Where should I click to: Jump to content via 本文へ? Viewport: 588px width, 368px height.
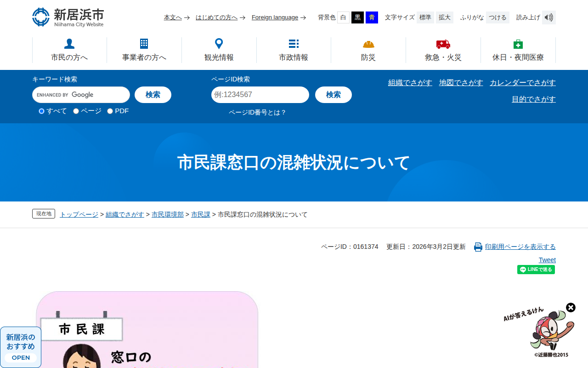[173, 17]
